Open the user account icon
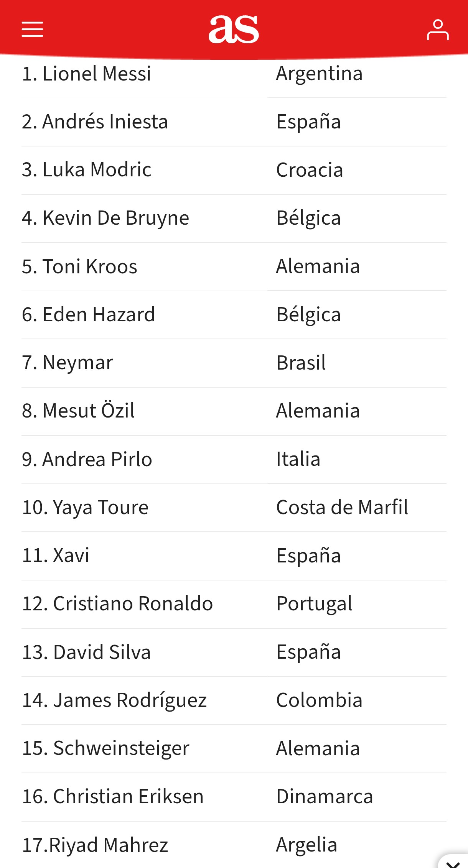 [438, 30]
